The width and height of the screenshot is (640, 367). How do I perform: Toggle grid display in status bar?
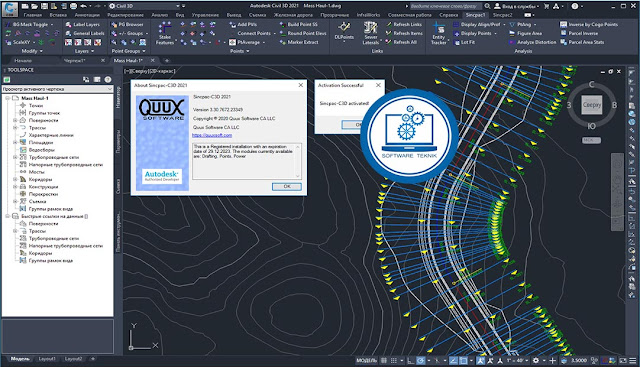click(384, 360)
